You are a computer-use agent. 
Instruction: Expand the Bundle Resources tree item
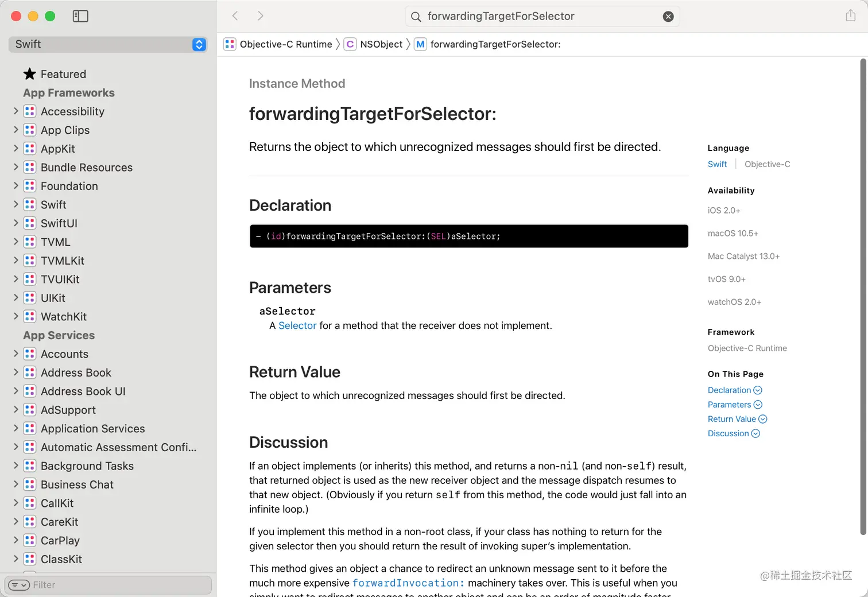[16, 168]
